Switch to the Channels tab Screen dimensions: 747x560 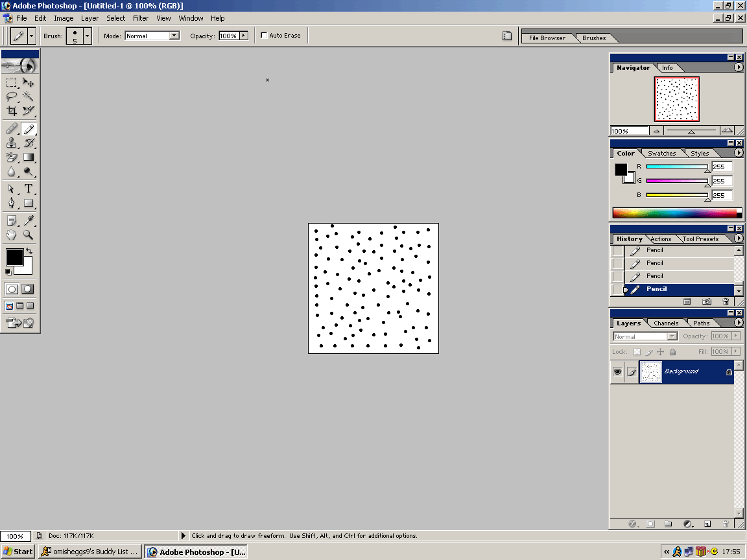(665, 323)
